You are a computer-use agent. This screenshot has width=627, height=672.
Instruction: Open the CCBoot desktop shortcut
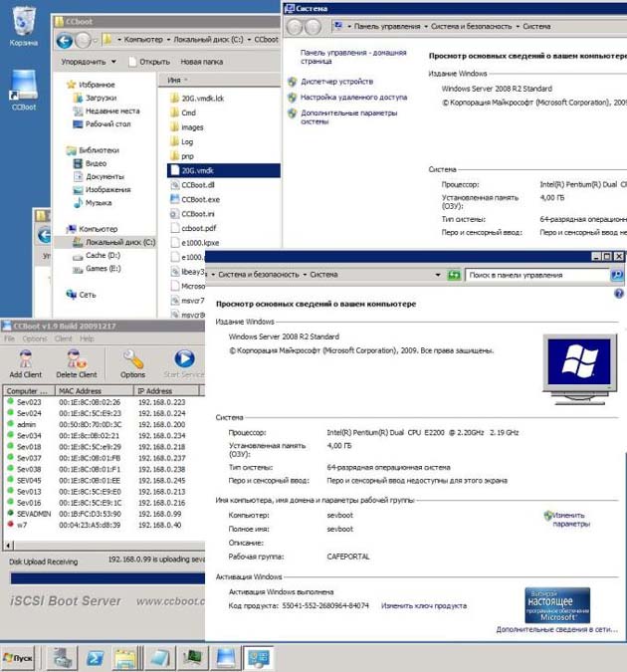[24, 90]
